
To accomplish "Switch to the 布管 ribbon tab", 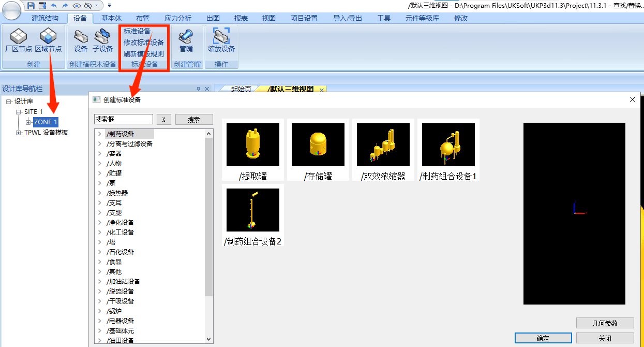I will (143, 17).
